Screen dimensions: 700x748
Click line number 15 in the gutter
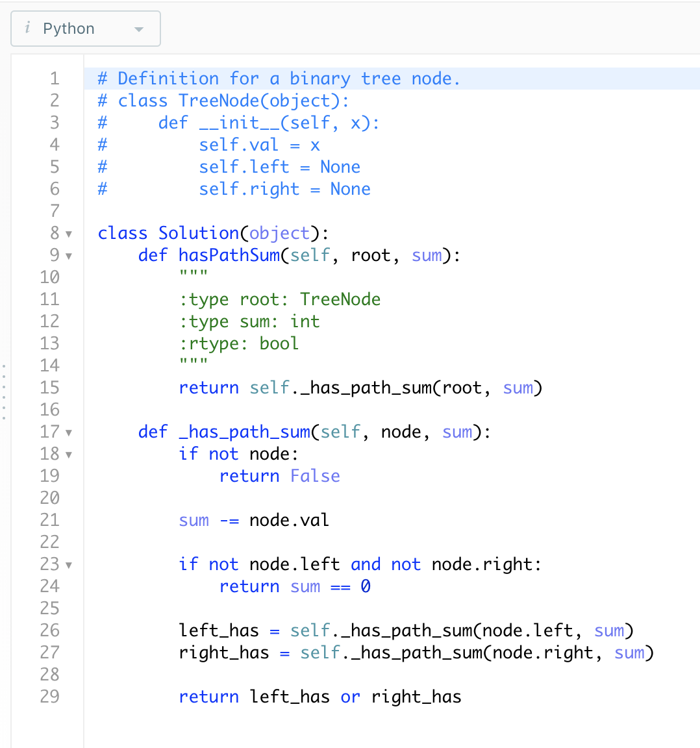coord(55,388)
